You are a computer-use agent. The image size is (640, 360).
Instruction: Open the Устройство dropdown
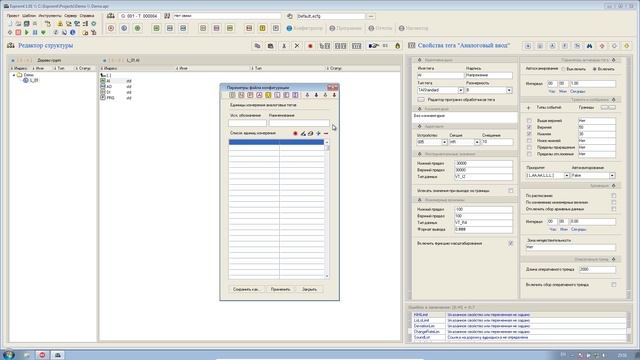pos(444,142)
